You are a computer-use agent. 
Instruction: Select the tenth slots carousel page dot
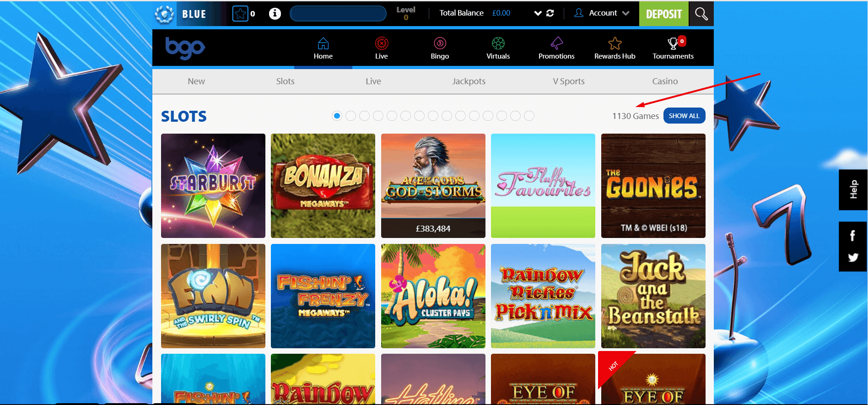[x=461, y=116]
